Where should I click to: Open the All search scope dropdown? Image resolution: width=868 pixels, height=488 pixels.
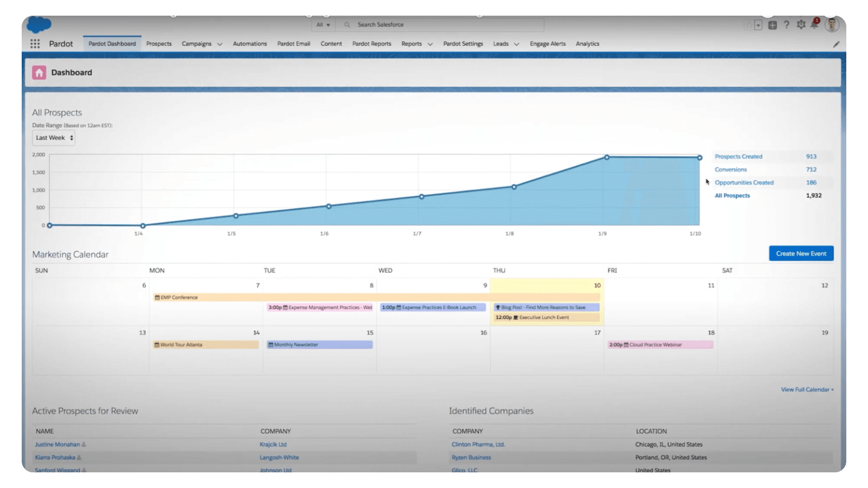[x=324, y=25]
